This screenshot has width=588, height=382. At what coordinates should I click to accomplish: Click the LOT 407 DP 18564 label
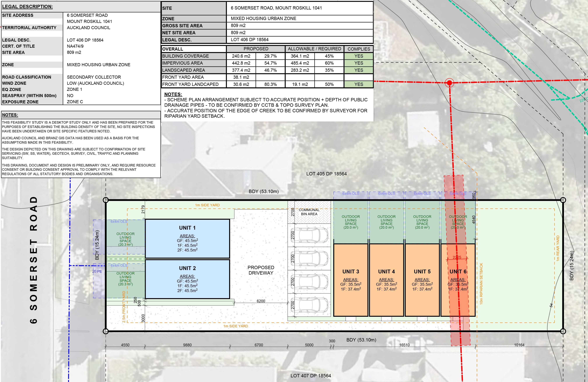coord(311,376)
